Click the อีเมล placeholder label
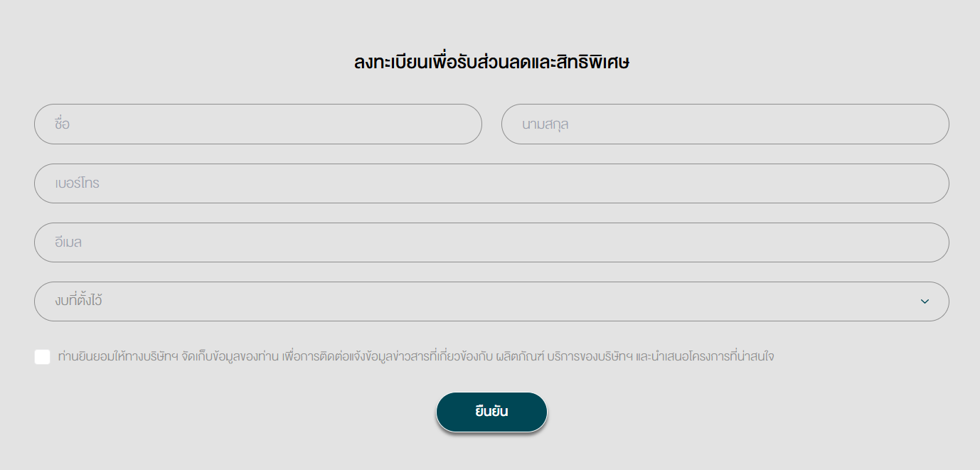 point(68,242)
